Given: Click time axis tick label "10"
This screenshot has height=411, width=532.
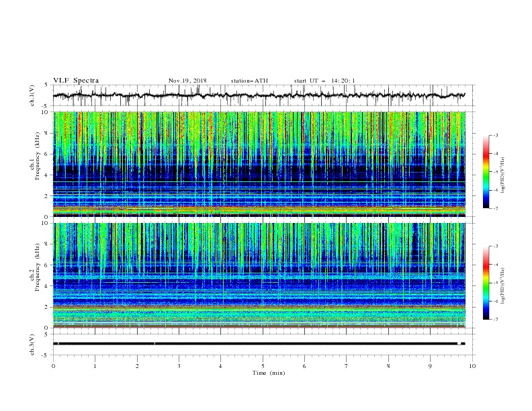Looking at the screenshot, I should pos(472,366).
